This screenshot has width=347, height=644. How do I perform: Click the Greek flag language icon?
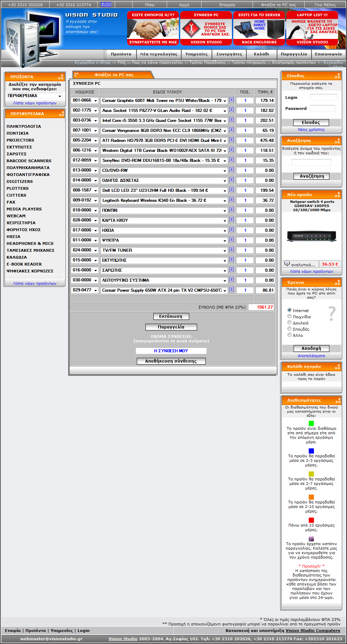coord(106,4)
